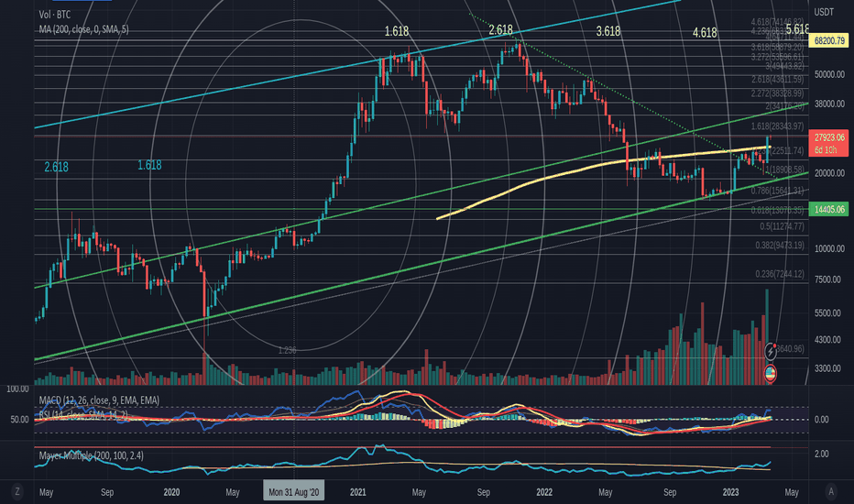
Task: Click the 3300.00 price axis label
Action: click(x=829, y=368)
